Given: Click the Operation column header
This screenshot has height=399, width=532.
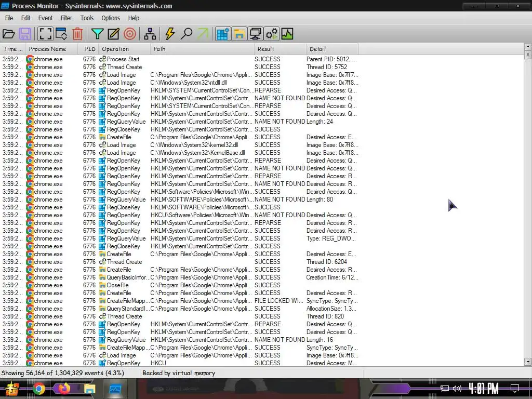Looking at the screenshot, I should 125,49.
